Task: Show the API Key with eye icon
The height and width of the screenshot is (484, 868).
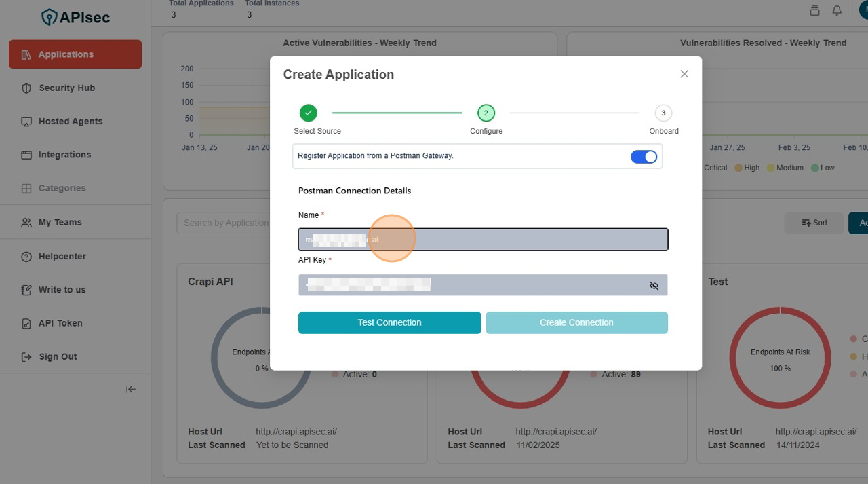Action: click(654, 286)
